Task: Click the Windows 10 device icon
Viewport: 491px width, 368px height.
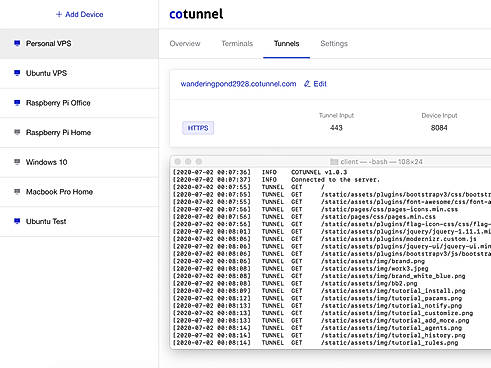Action: (17, 162)
